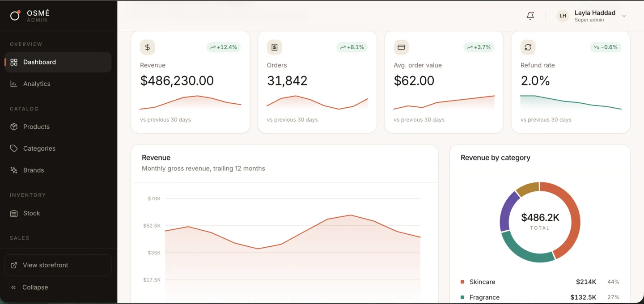Click the Avg. order value card icon
Viewport: 644px width, 304px height.
(x=401, y=47)
